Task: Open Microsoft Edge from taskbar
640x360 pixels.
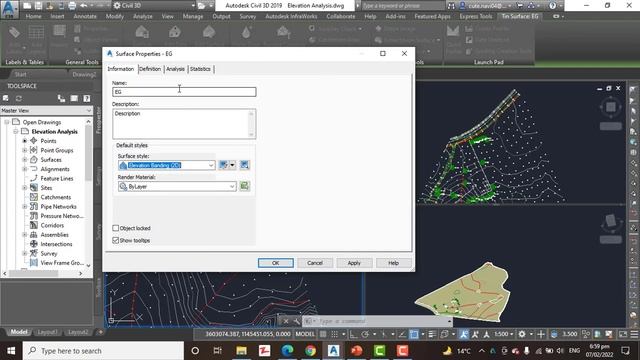Action: (x=287, y=351)
